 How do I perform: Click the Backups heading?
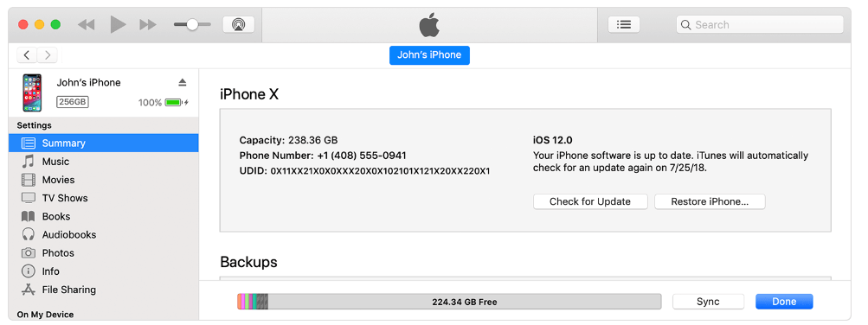tap(248, 261)
